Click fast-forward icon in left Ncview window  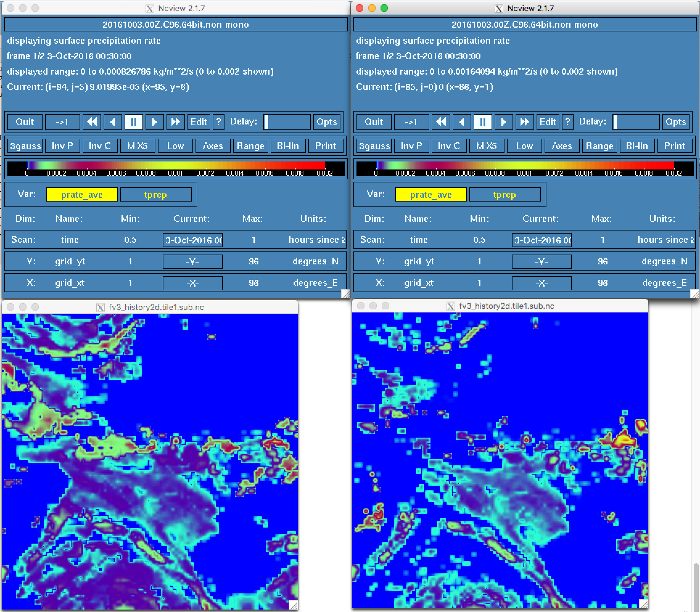click(175, 122)
